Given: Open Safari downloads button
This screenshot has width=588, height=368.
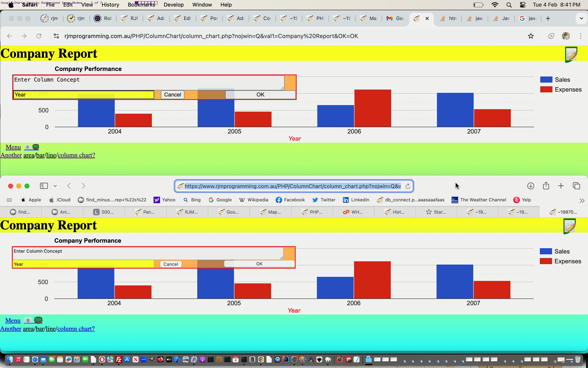Looking at the screenshot, I should coord(531,186).
